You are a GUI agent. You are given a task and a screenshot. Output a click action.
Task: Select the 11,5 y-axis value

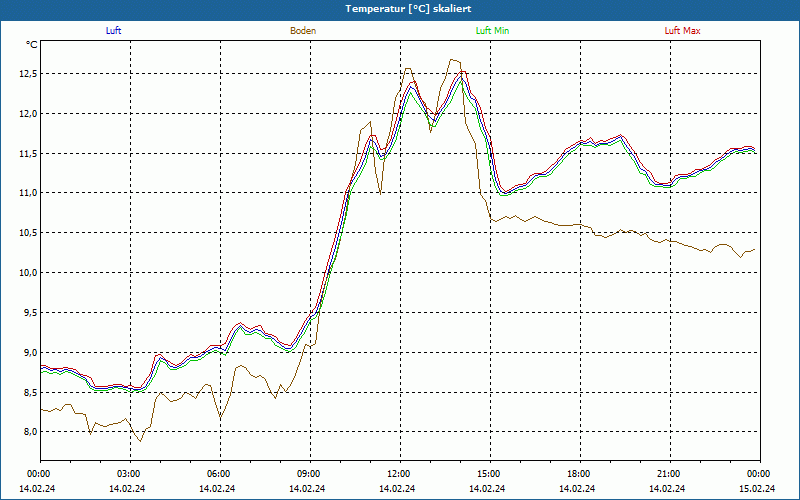28,154
